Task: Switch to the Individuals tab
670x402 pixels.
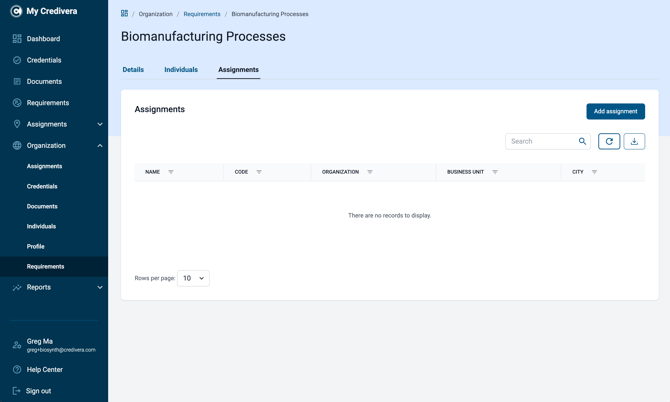Action: (x=181, y=70)
